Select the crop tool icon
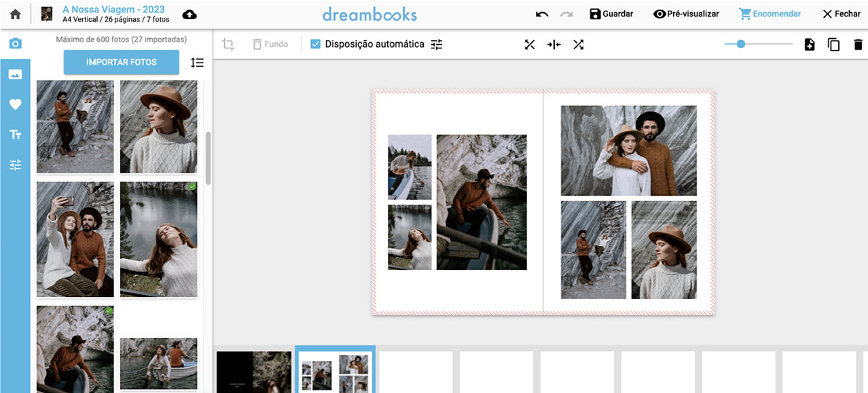Viewport: 868px width, 393px height. click(228, 44)
